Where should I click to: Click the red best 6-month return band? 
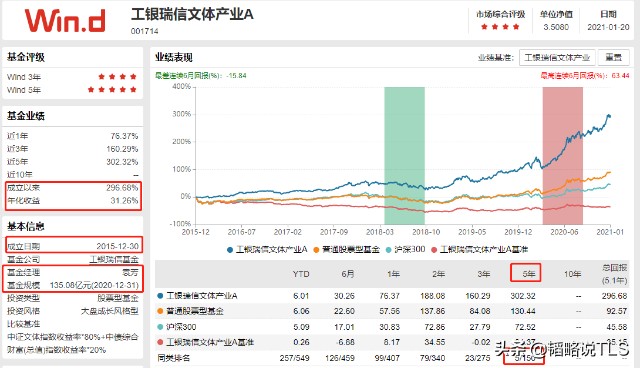[x=562, y=155]
